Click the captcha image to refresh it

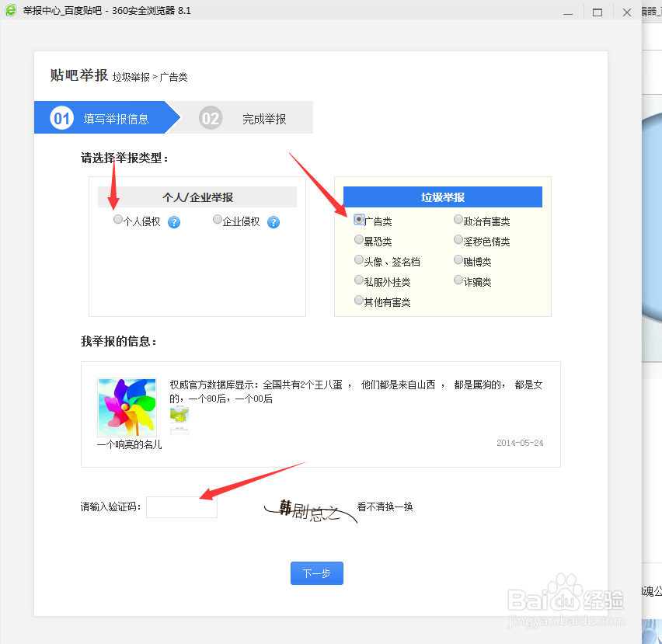coord(311,511)
